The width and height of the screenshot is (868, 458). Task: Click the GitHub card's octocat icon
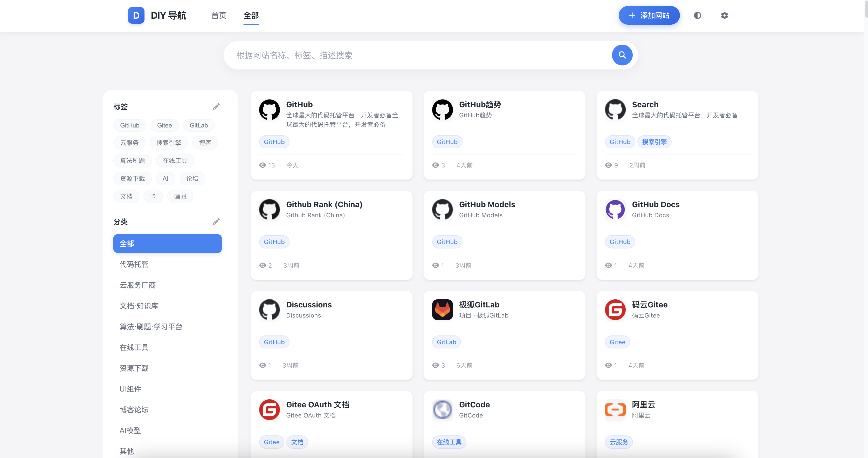tap(269, 110)
